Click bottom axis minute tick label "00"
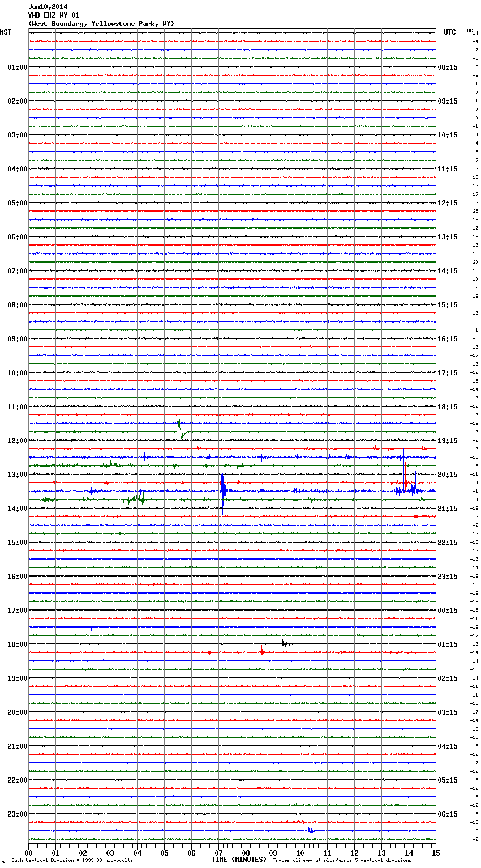Image resolution: width=481 pixels, height=868 pixels. pyautogui.click(x=28, y=853)
